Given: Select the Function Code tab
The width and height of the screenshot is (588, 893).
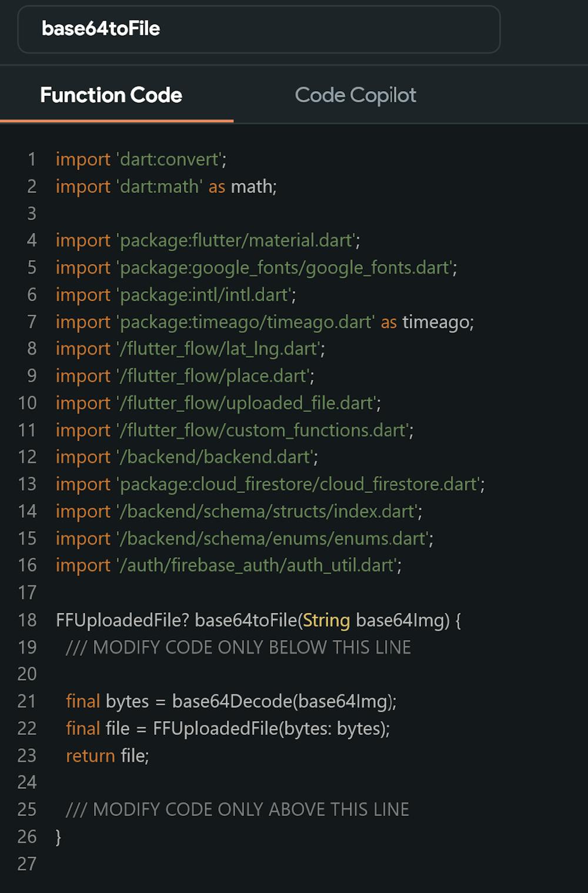Looking at the screenshot, I should [x=111, y=95].
